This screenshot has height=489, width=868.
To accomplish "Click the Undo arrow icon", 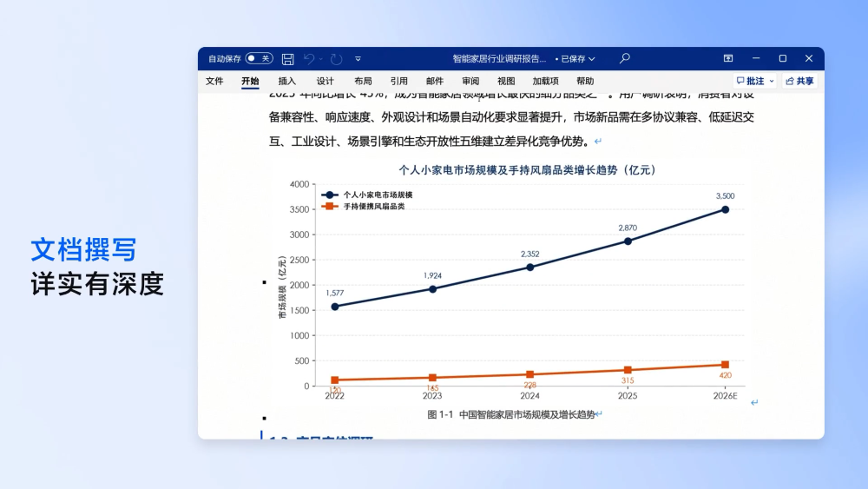I will click(x=310, y=59).
